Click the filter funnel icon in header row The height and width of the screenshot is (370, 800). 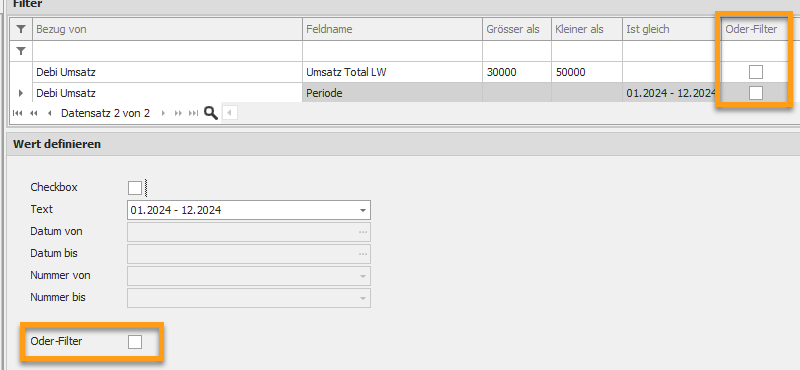(x=20, y=30)
